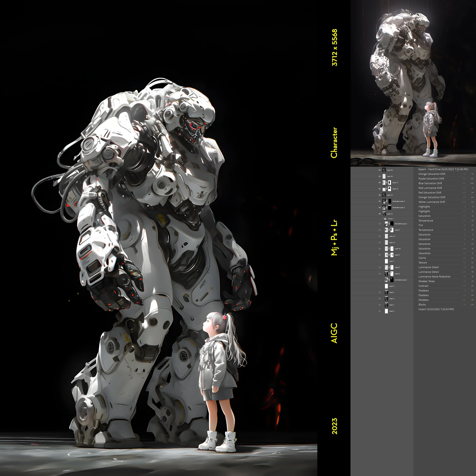Select Layer 6 mask thumbnail
The height and width of the screenshot is (476, 476).
[392, 273]
